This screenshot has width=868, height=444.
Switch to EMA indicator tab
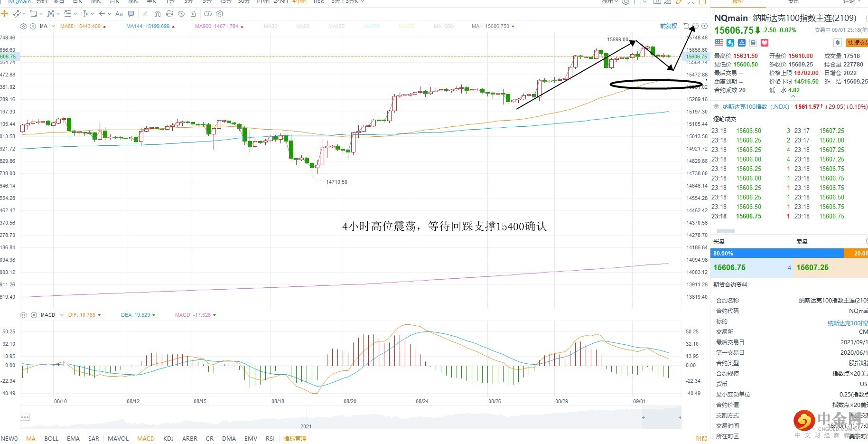(x=73, y=438)
